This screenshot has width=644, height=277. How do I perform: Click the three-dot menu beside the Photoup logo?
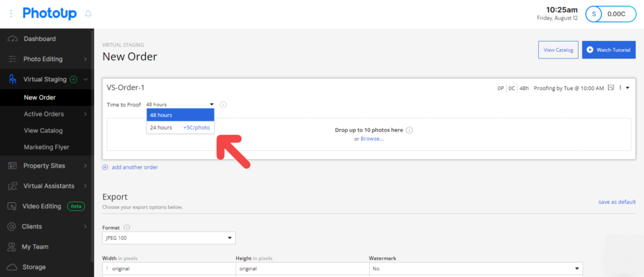tap(11, 14)
